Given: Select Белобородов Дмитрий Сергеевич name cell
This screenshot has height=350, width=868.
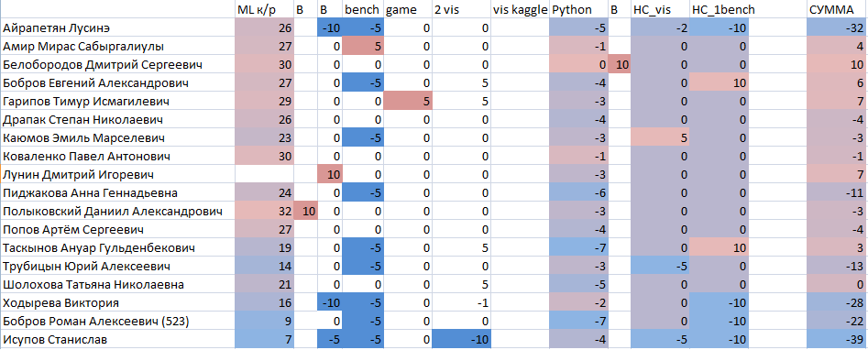Looking at the screenshot, I should (117, 64).
